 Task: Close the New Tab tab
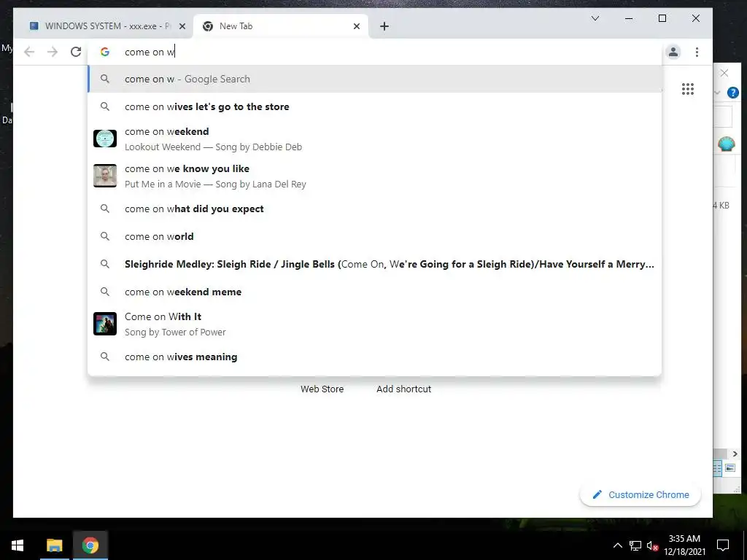(x=356, y=26)
